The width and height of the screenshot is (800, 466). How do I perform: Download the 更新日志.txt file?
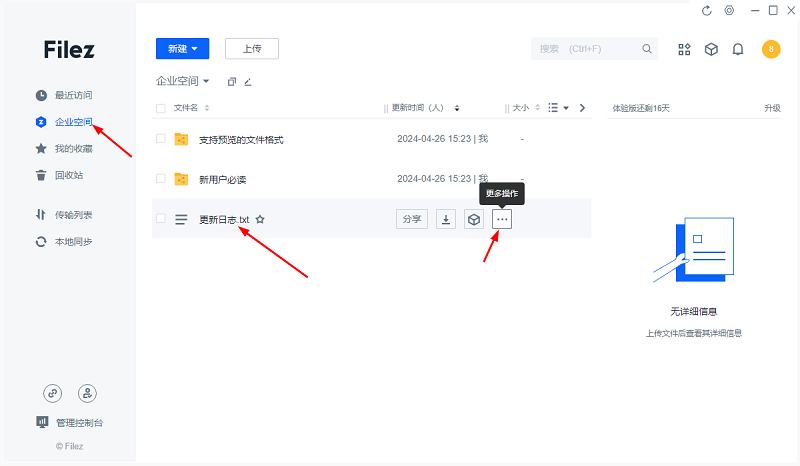click(x=446, y=219)
